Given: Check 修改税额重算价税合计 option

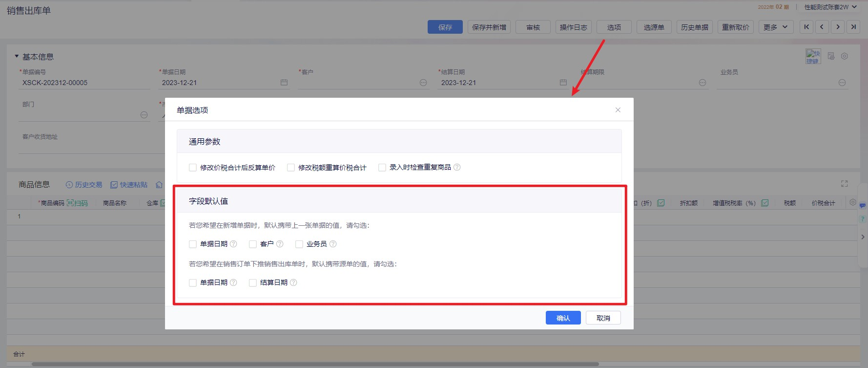Looking at the screenshot, I should tap(291, 168).
